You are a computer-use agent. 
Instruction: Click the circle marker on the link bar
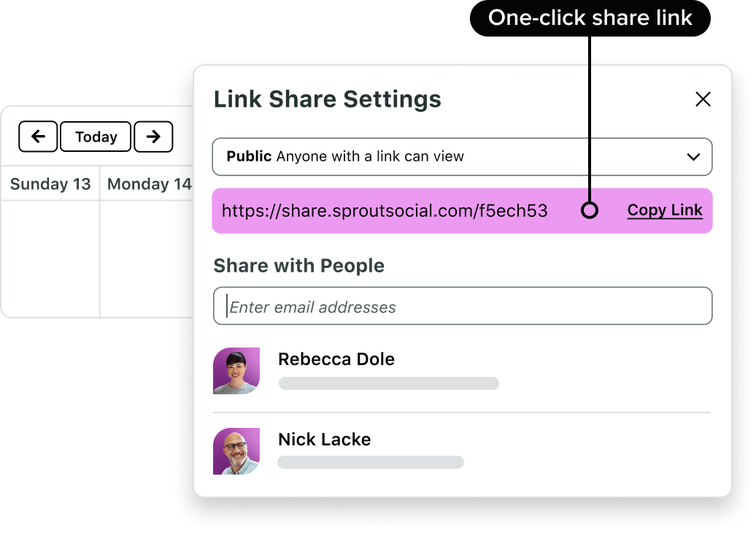590,211
